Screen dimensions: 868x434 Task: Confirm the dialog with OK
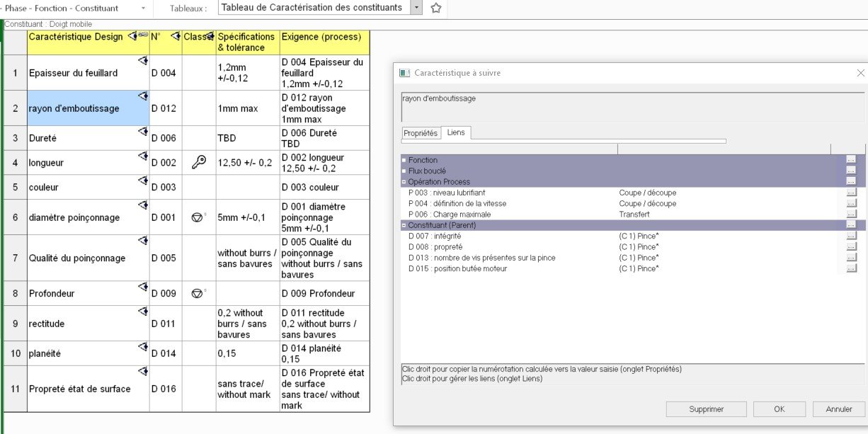tap(779, 409)
